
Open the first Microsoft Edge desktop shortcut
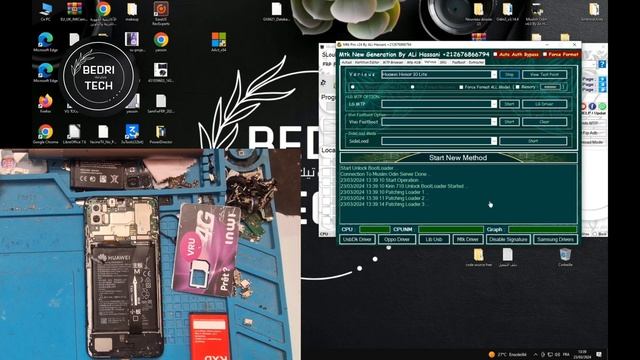(x=45, y=42)
